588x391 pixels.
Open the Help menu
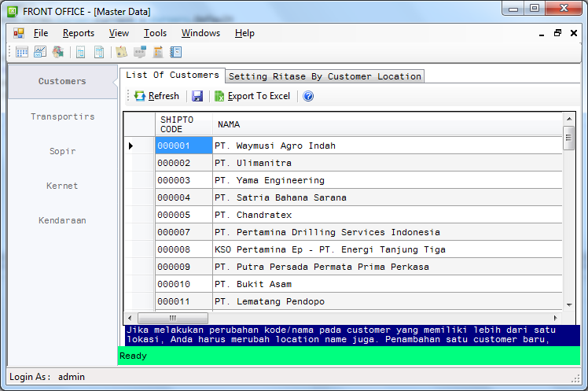[x=244, y=33]
